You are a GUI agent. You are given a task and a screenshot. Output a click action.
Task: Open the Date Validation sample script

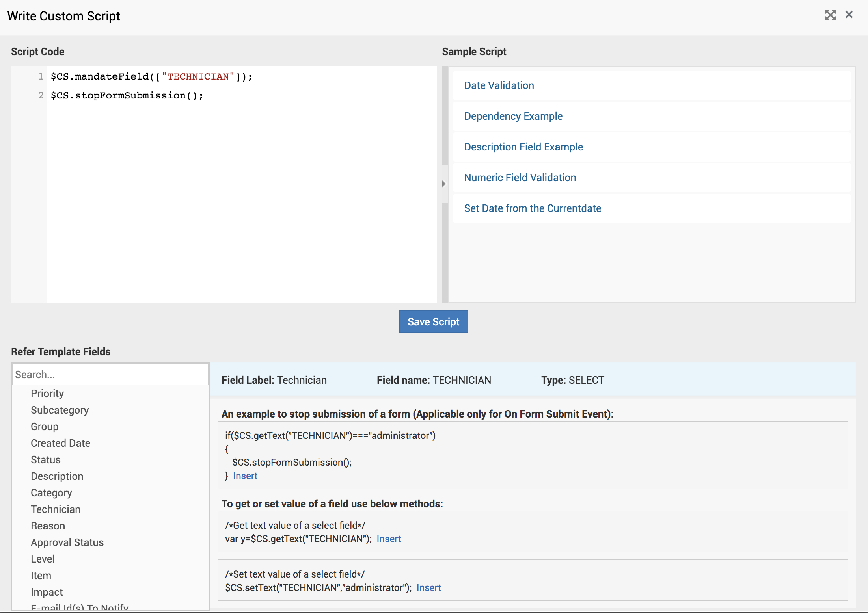click(x=499, y=85)
